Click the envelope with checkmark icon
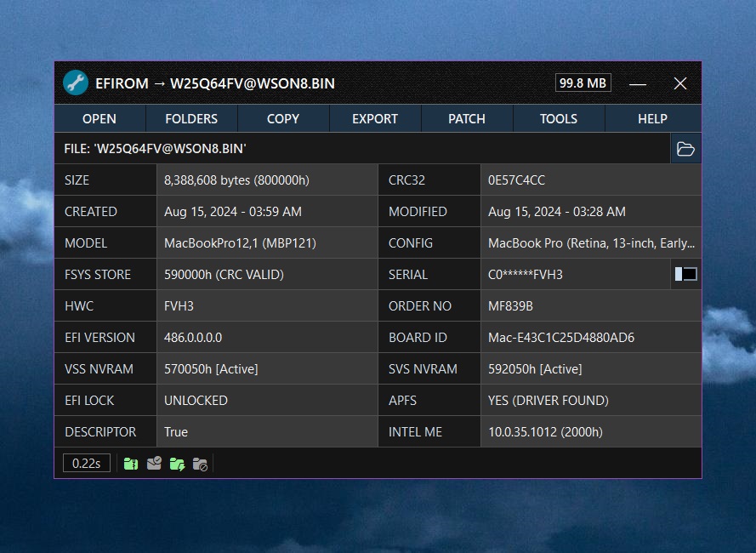Screen dimensions: 756x553 (154, 464)
